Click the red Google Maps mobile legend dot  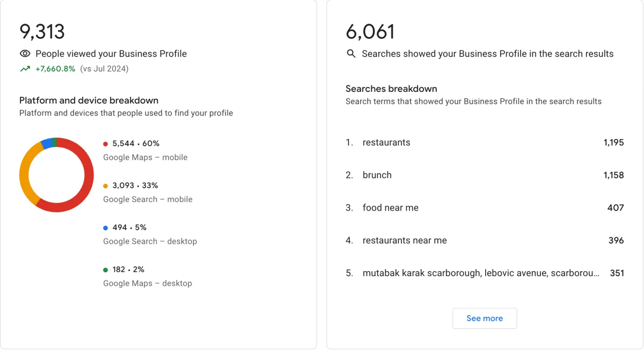pyautogui.click(x=106, y=144)
